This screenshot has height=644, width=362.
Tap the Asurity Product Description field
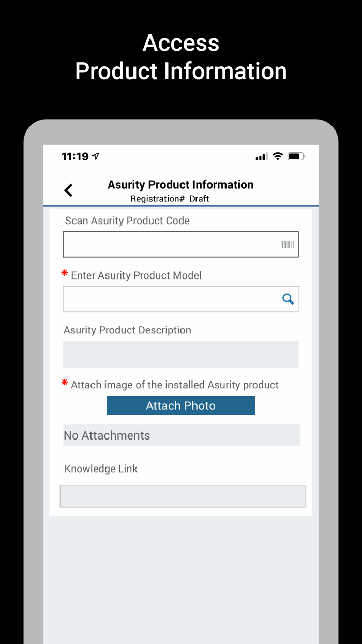180,354
